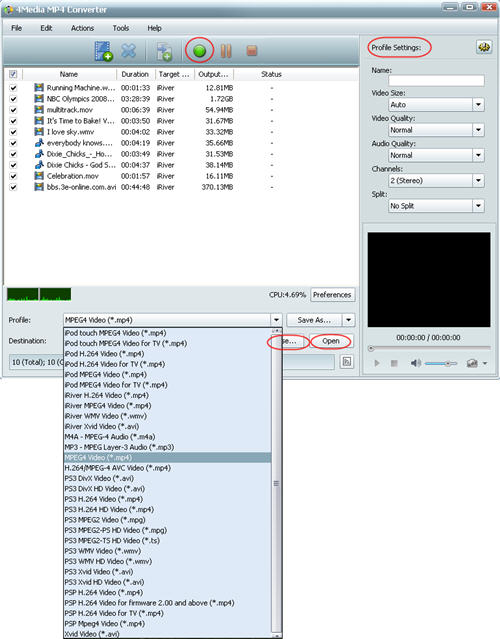Click the Add File toolbar icon
Image resolution: width=500 pixels, height=639 pixels.
coord(104,51)
